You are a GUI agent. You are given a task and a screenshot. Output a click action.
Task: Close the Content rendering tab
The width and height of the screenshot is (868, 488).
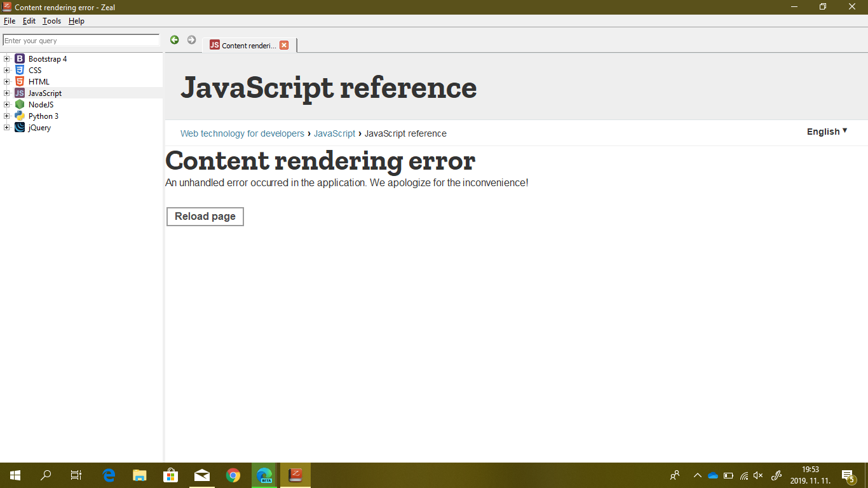click(283, 44)
